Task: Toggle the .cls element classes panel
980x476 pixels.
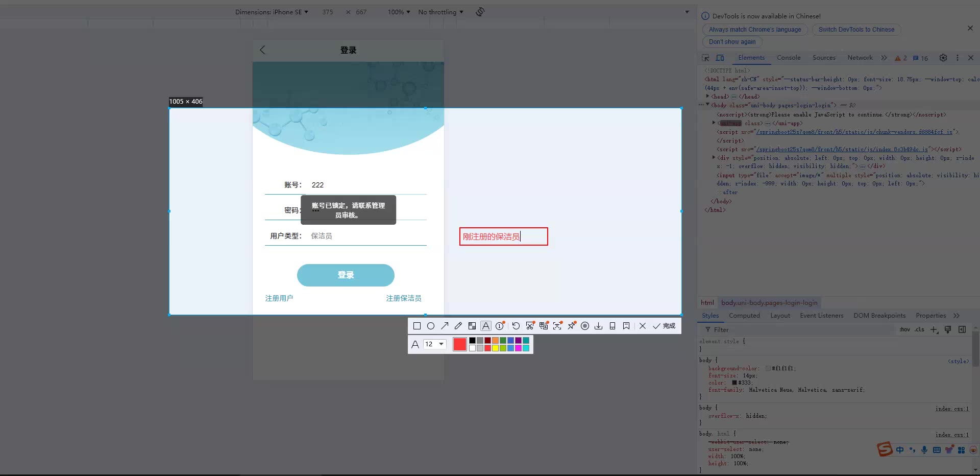Action: [919, 330]
